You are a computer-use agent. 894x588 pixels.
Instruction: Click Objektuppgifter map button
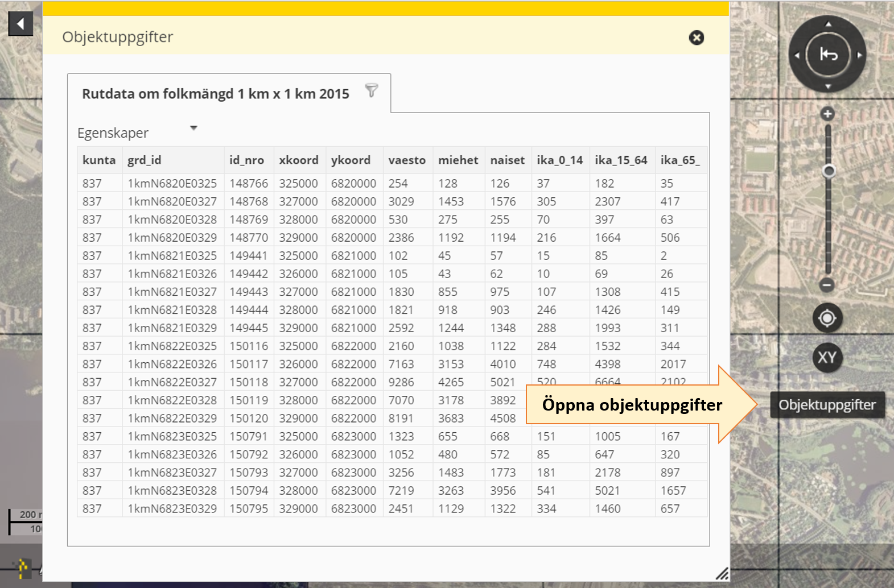pyautogui.click(x=827, y=405)
